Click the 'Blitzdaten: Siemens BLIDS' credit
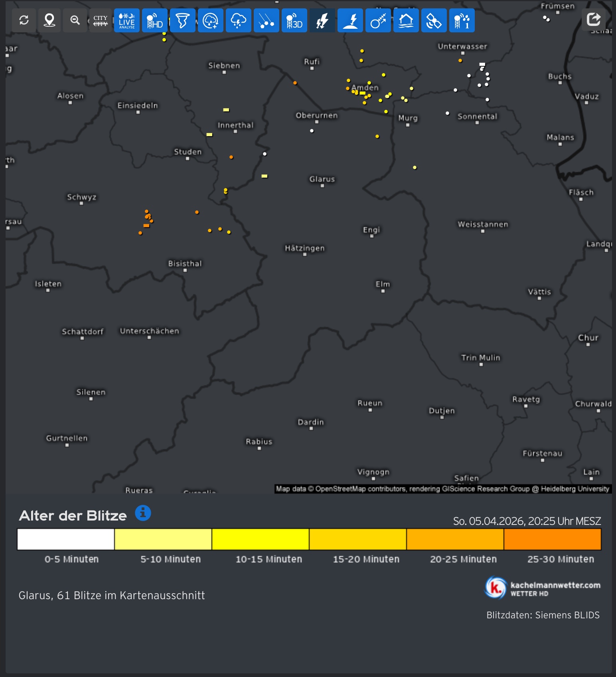This screenshot has width=616, height=677. (543, 615)
